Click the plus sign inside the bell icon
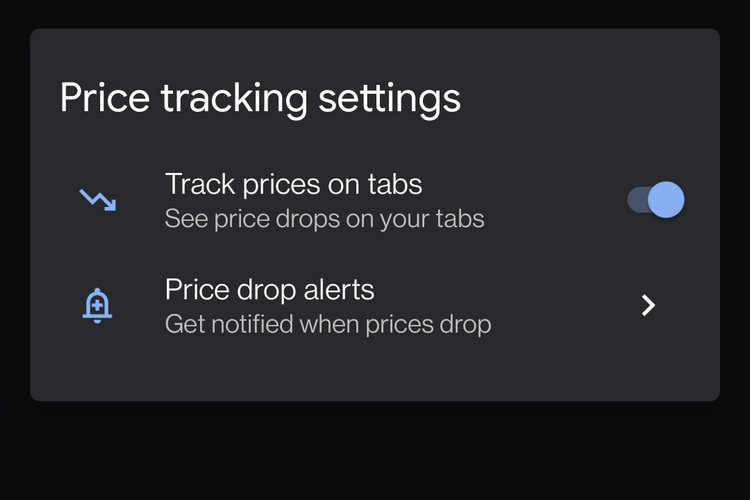 (x=97, y=304)
